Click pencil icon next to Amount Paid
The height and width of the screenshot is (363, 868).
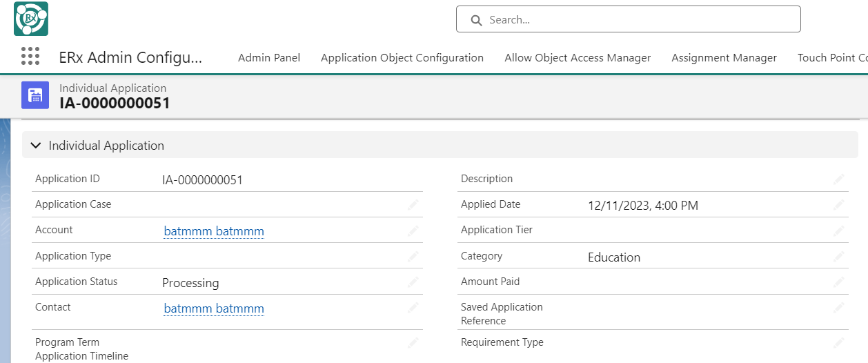coord(838,282)
